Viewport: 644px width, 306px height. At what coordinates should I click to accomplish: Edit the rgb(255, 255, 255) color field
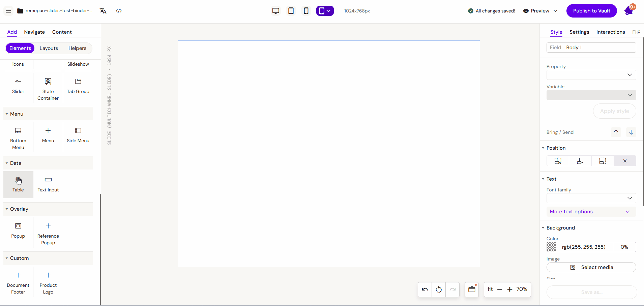(584, 247)
